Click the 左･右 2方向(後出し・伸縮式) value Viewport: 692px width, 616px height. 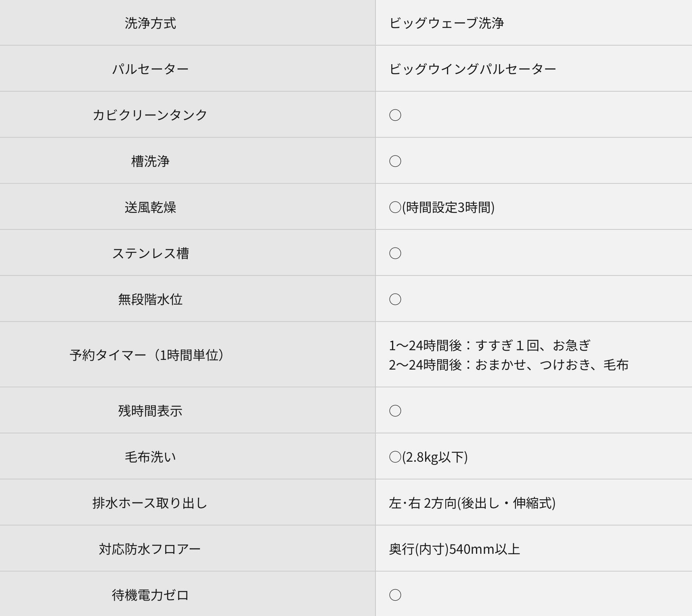[472, 503]
